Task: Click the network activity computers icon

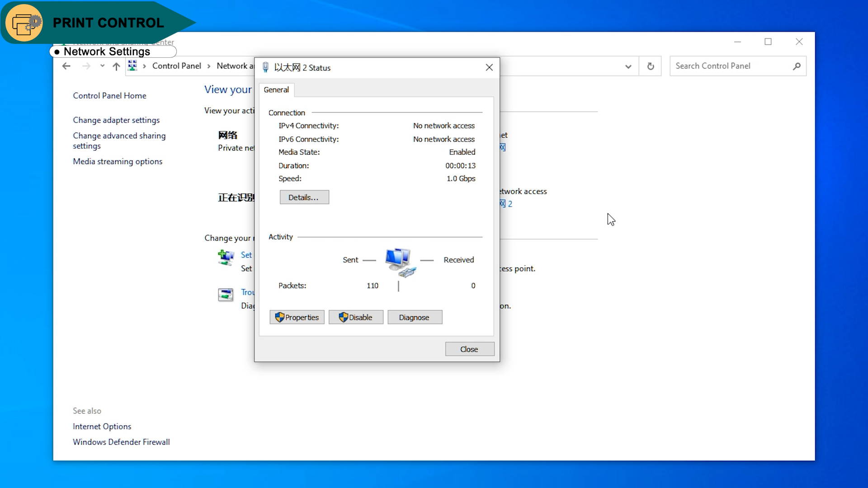Action: click(x=400, y=262)
